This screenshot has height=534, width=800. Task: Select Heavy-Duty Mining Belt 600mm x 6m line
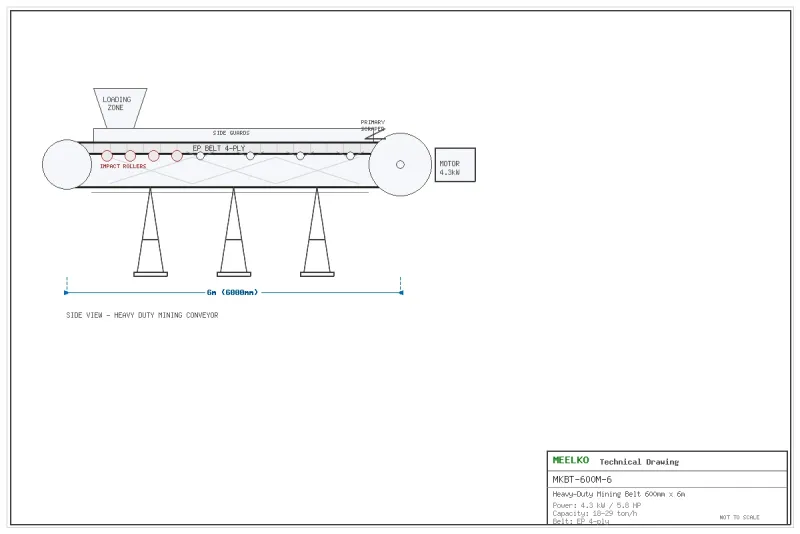click(618, 494)
